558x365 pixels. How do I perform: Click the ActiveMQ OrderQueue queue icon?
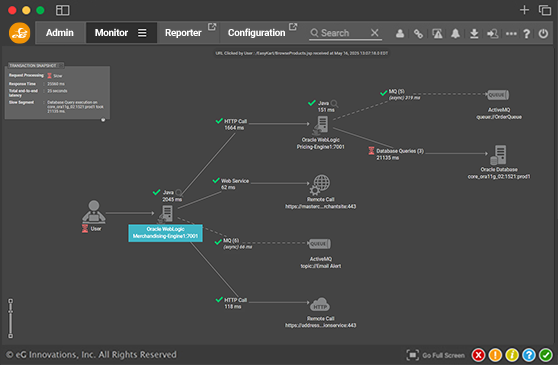coord(498,95)
